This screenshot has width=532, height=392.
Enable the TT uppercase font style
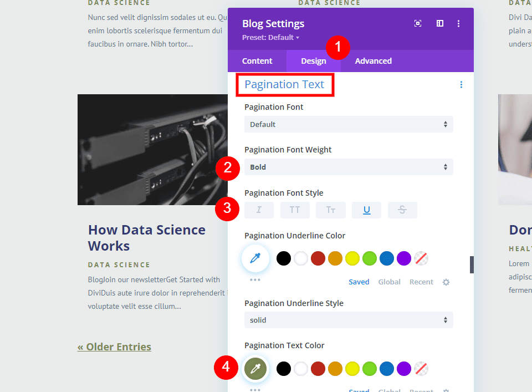click(x=295, y=210)
